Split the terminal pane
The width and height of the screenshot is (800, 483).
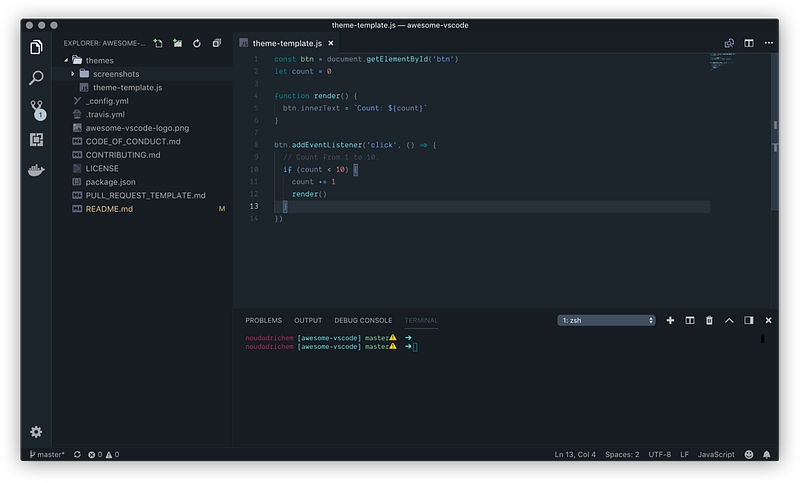(x=690, y=320)
